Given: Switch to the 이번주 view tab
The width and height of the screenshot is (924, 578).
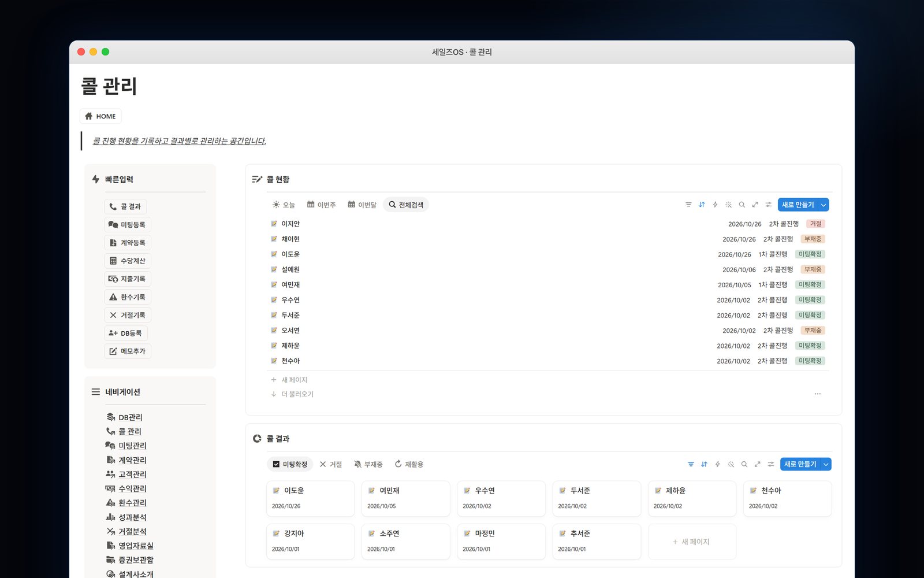Looking at the screenshot, I should coord(321,205).
